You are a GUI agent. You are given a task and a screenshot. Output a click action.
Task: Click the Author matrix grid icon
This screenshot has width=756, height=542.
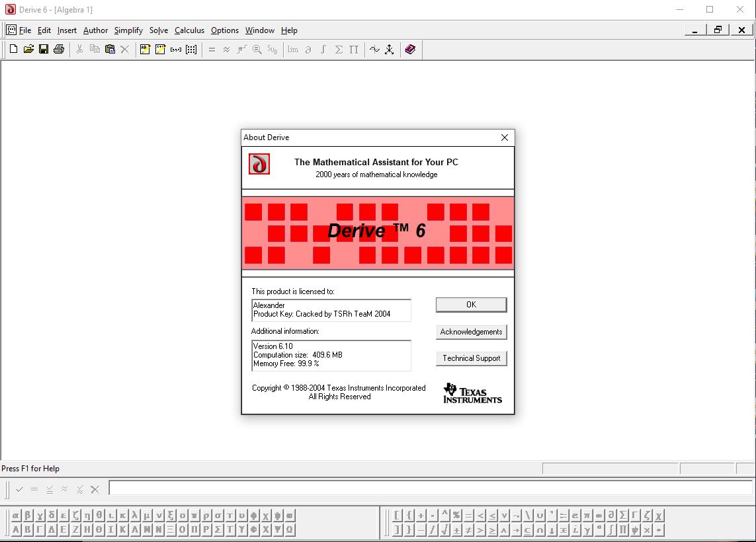pyautogui.click(x=191, y=50)
